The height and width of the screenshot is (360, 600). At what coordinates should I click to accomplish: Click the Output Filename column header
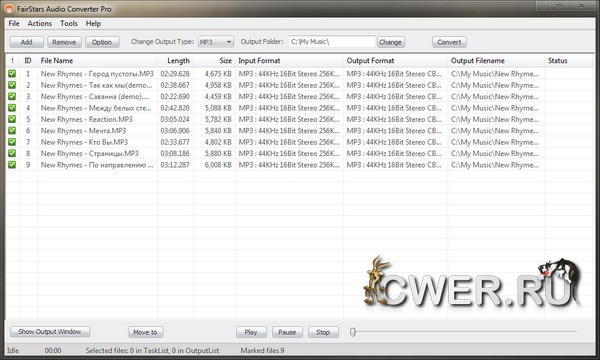pos(496,60)
